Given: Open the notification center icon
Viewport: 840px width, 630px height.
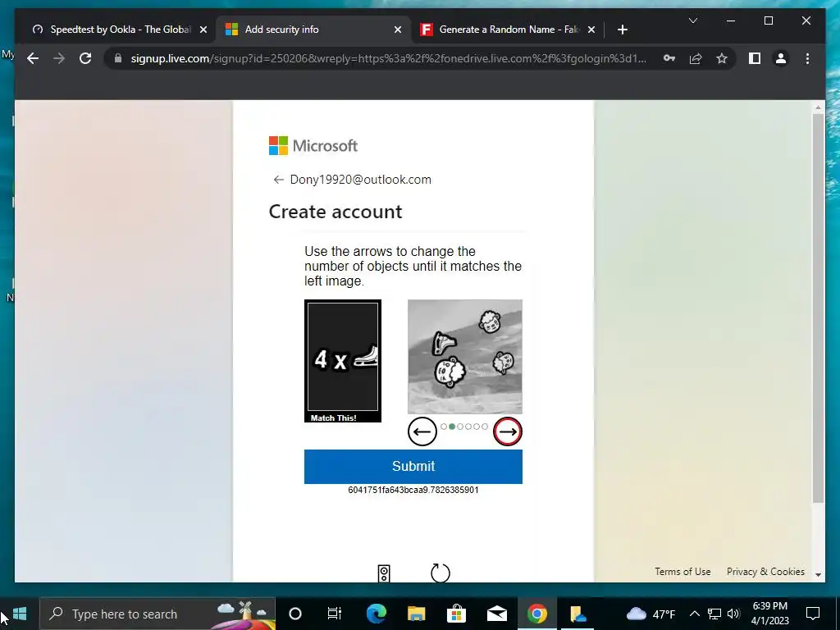Looking at the screenshot, I should [813, 614].
